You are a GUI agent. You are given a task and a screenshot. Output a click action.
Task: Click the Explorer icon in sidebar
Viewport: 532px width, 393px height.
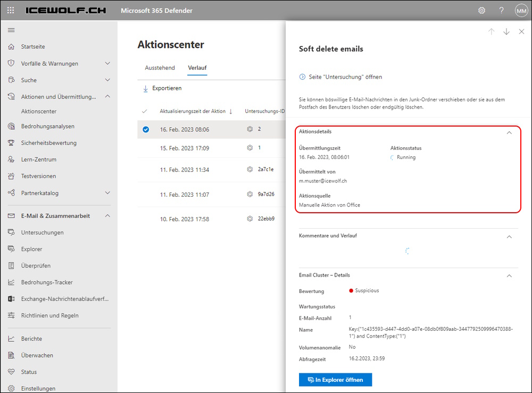pos(11,249)
